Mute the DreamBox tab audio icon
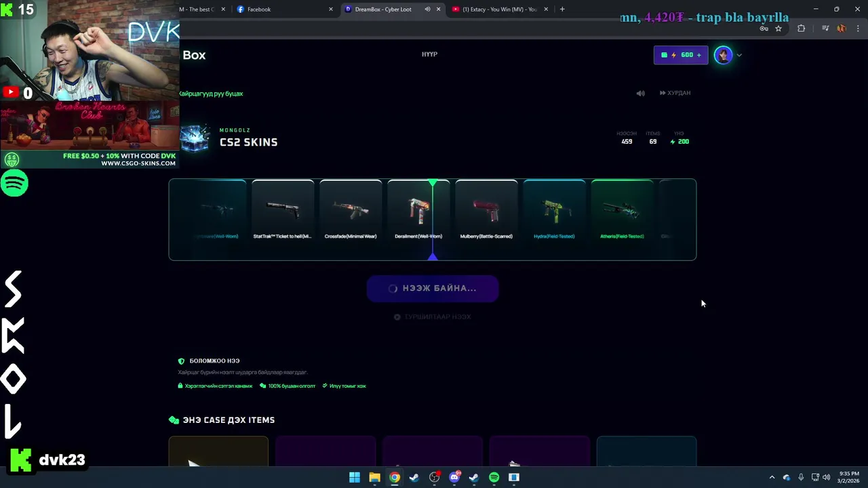Screen dimensions: 868x488 427,9
